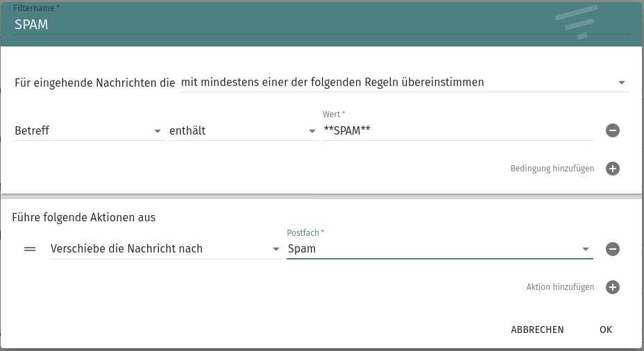Remove the move-message action row
Screen dimensions: 644x351
612,249
